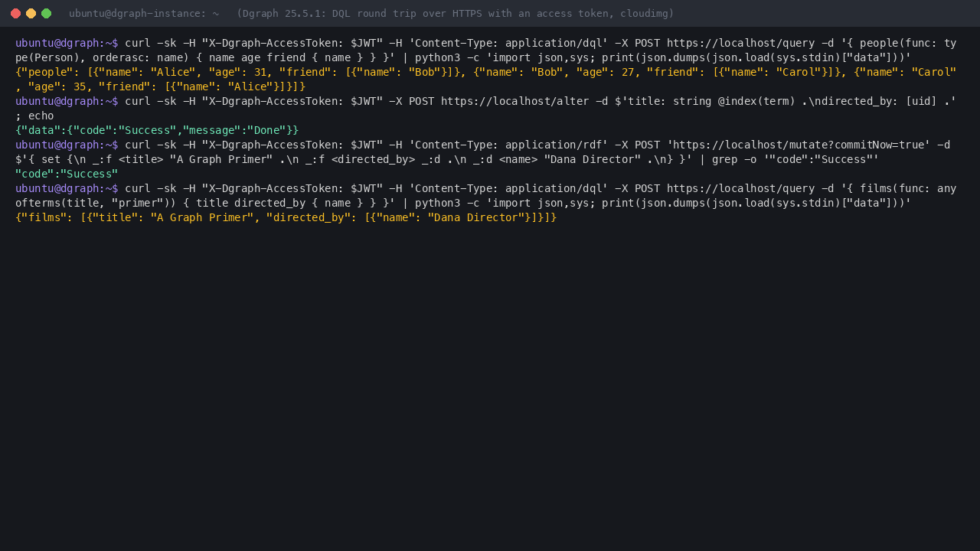980x551 pixels.
Task: Click the standalone grep output line "code":"Success"
Action: pos(67,174)
